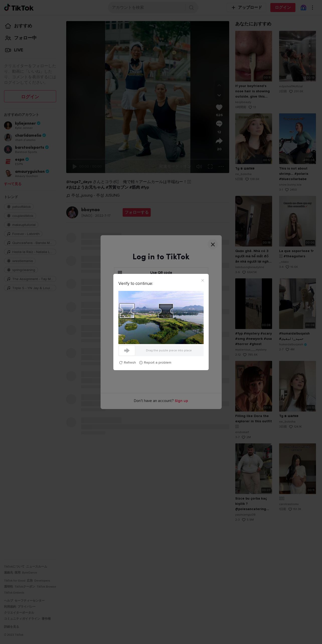Focus the アカウントを検索 search field

147,8
